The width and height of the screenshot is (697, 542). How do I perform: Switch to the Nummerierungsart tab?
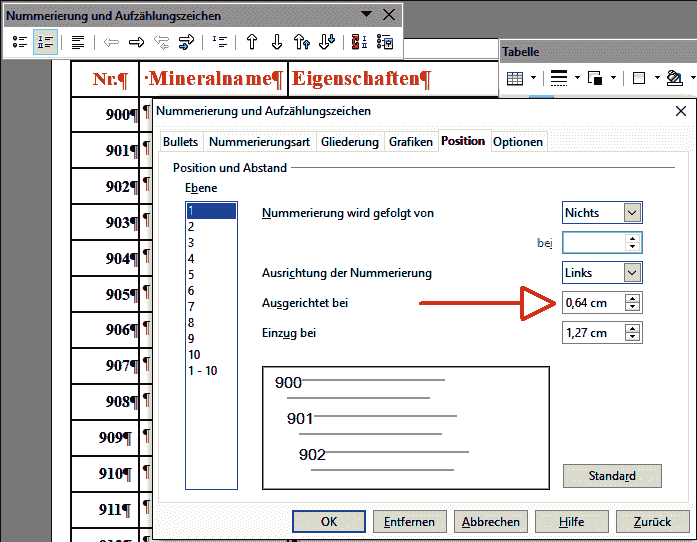point(259,142)
